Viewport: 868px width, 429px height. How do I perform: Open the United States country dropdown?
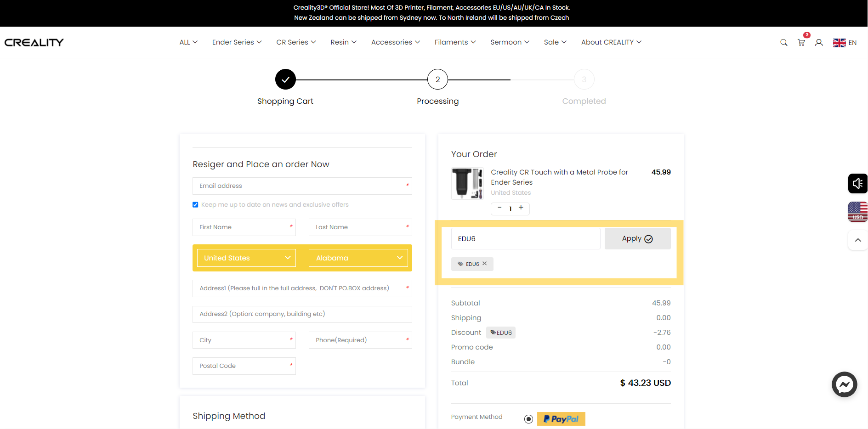[x=246, y=258]
